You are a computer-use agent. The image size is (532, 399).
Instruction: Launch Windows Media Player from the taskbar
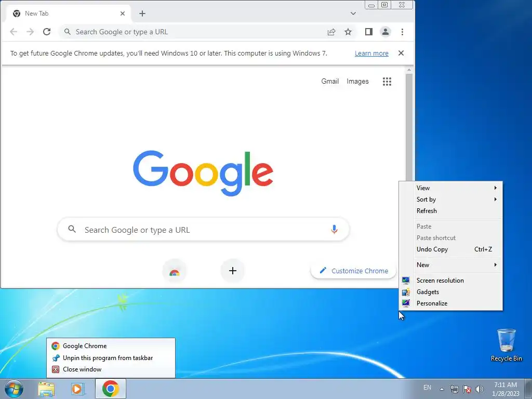point(78,389)
